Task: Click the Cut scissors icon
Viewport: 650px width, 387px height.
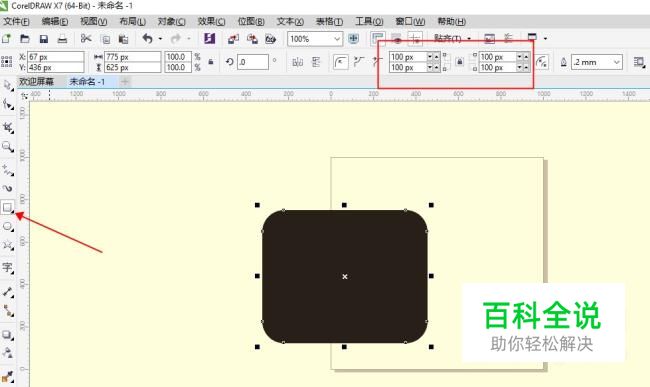Action: tap(86, 39)
